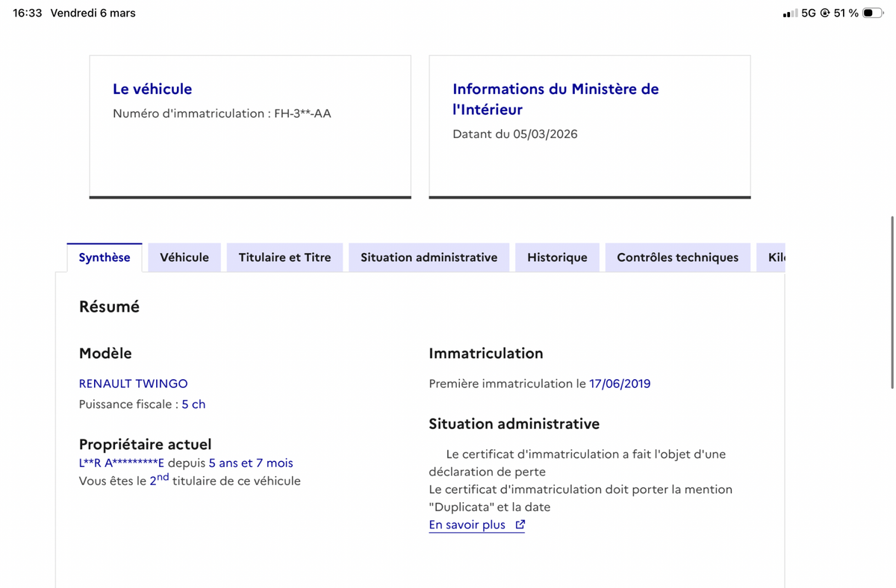
Task: Tap the battery icon in status bar
Action: pos(872,13)
